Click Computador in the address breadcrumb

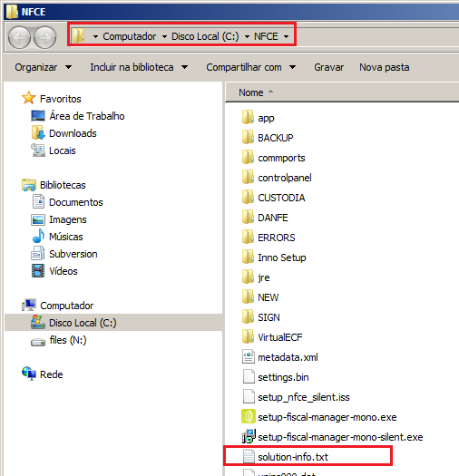pyautogui.click(x=130, y=36)
